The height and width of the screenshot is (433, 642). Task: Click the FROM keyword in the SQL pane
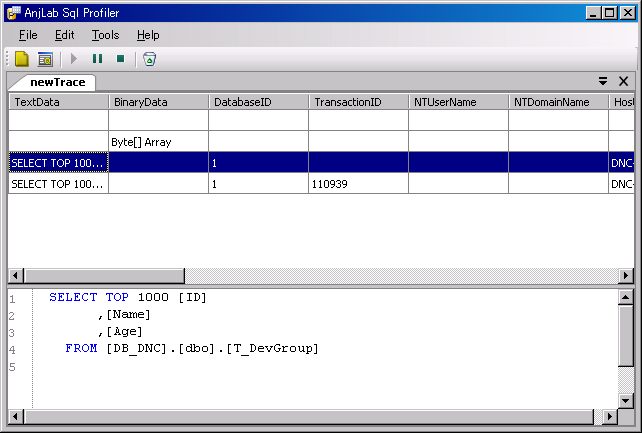point(81,348)
